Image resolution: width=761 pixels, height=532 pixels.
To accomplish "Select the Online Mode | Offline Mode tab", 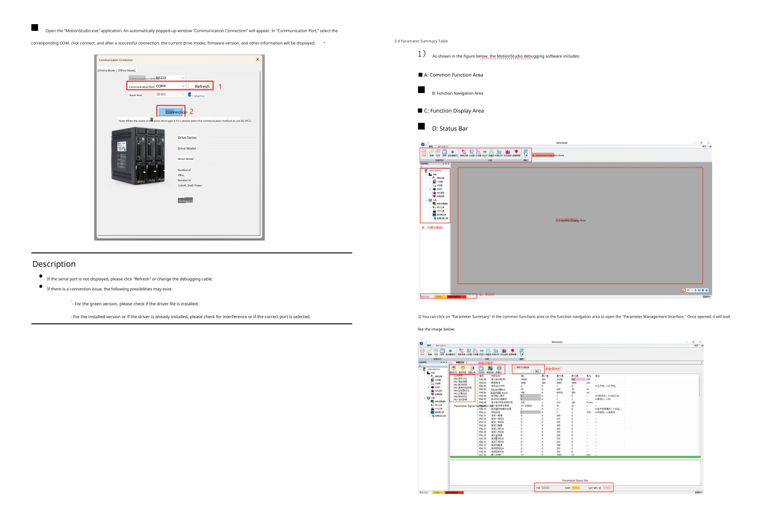I will pyautogui.click(x=117, y=70).
